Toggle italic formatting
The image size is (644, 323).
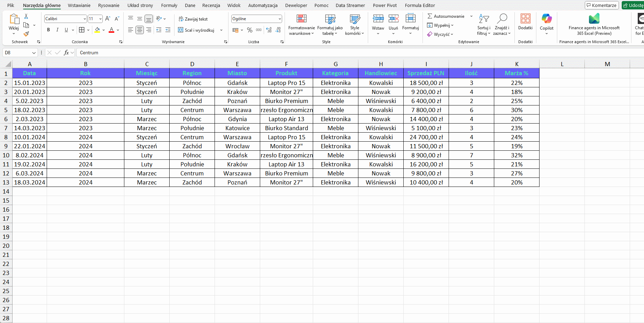(x=57, y=30)
